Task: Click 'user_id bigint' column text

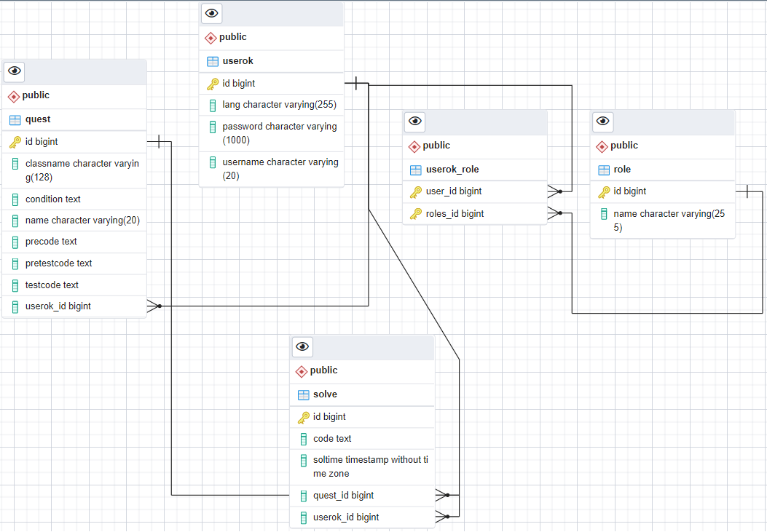Action: (454, 191)
